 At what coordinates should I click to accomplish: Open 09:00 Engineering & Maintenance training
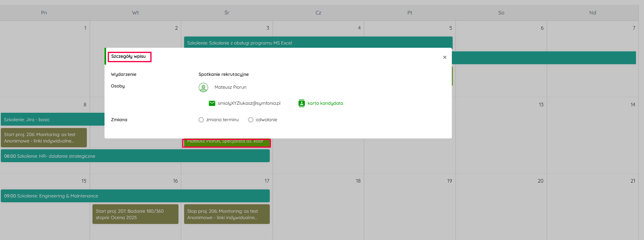135,196
